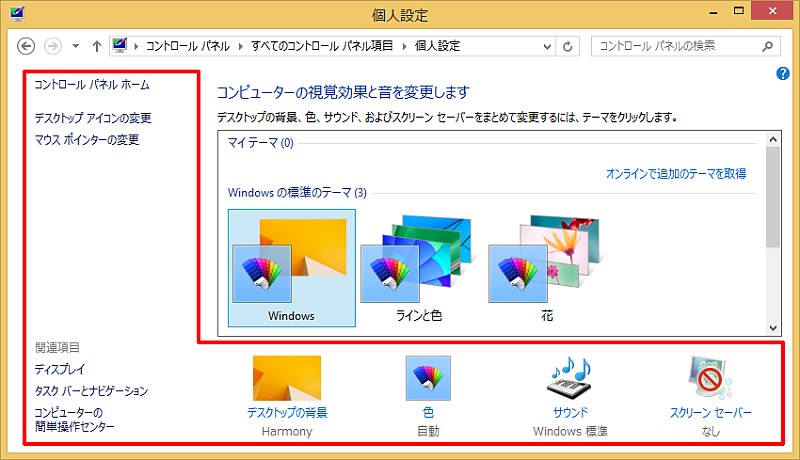
Task: Open マウス ポインターの変更 link
Action: (87, 140)
